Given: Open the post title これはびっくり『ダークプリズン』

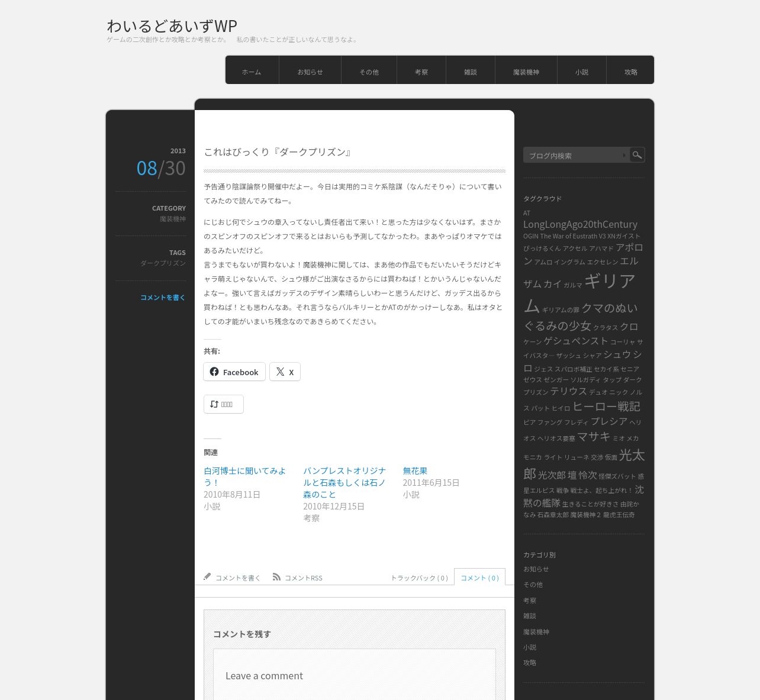Looking at the screenshot, I should [278, 152].
